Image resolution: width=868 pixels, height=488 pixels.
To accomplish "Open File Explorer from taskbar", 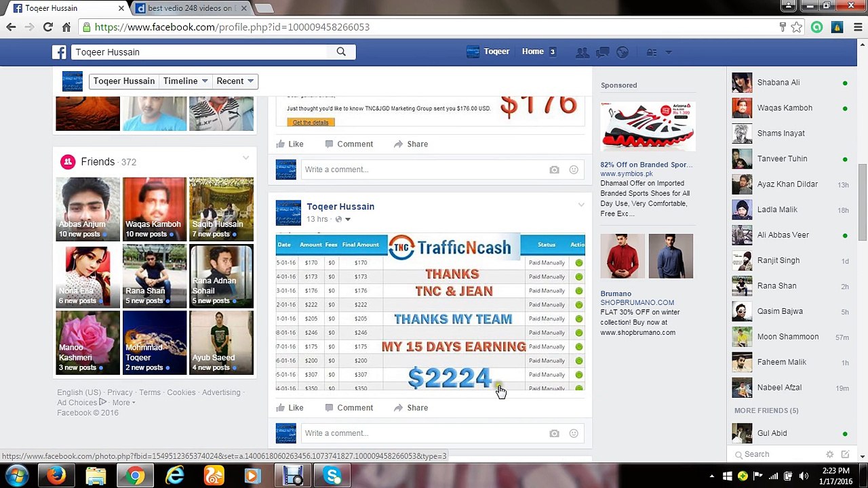I will 96,476.
